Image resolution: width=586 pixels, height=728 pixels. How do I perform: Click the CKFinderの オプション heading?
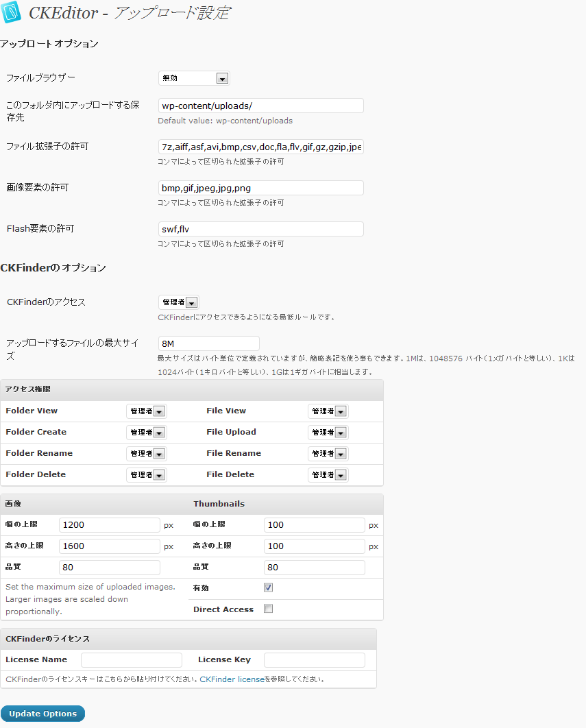(x=53, y=268)
